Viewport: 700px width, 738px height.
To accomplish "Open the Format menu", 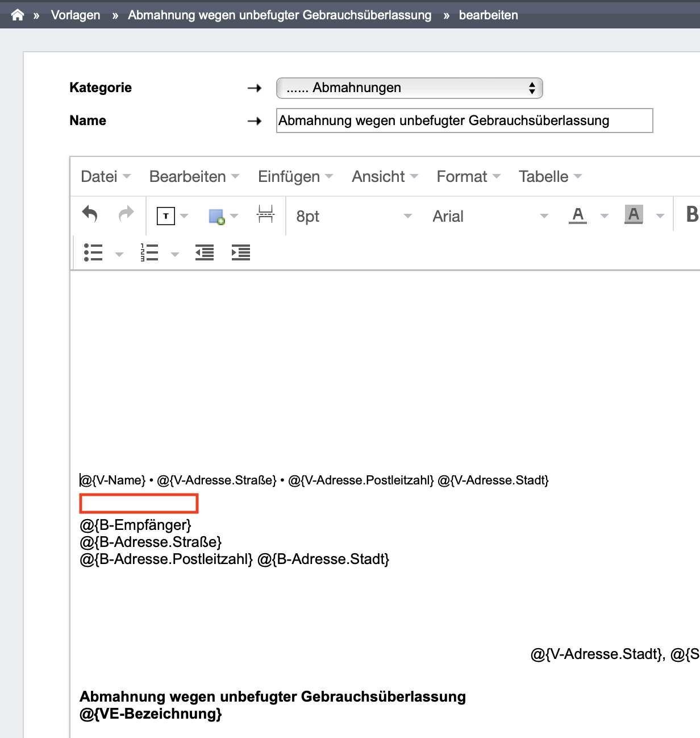I will point(469,177).
